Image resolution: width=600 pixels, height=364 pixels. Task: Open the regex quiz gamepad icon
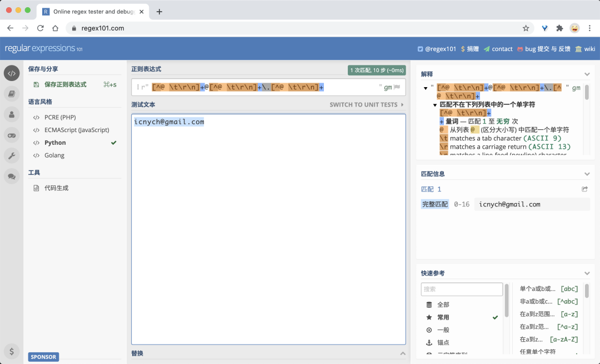tap(12, 135)
